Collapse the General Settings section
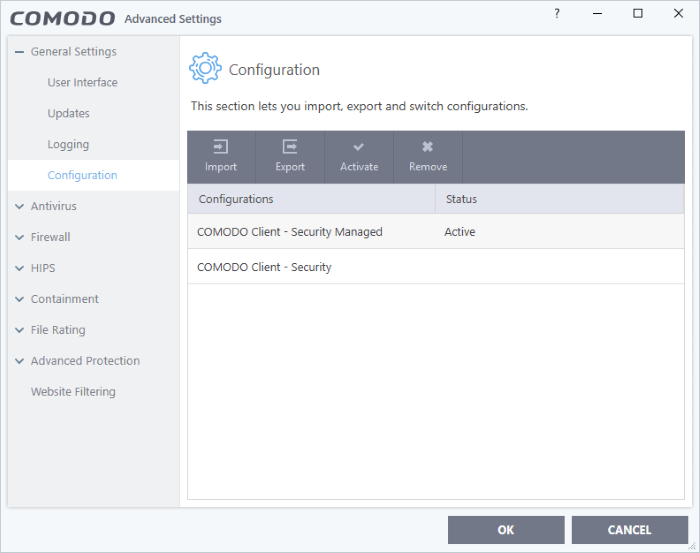The image size is (700, 553). point(19,52)
